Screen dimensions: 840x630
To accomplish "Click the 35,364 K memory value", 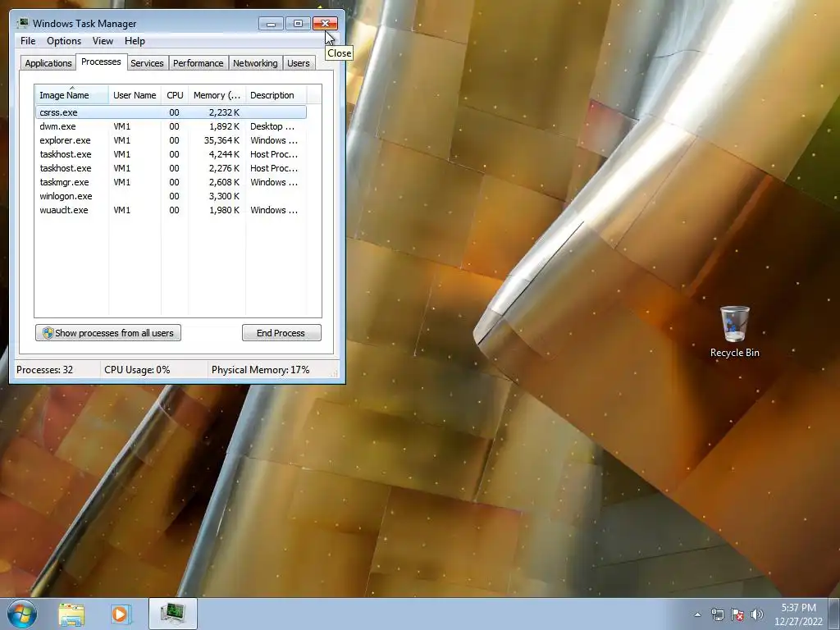I will (221, 140).
